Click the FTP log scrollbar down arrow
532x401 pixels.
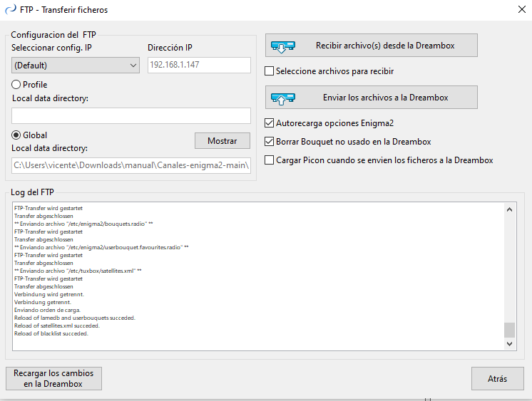pos(509,343)
